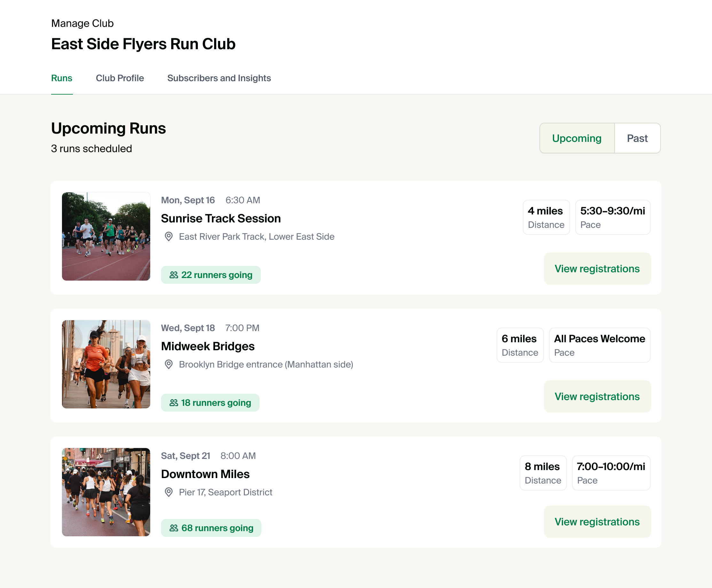View registrations for Downtown Miles

(597, 522)
